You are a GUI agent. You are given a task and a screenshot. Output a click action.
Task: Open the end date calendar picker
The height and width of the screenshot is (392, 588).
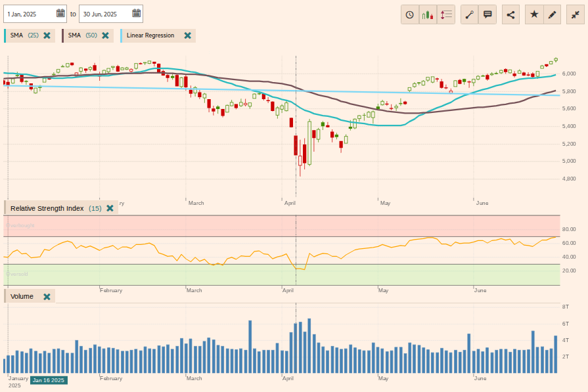point(137,14)
